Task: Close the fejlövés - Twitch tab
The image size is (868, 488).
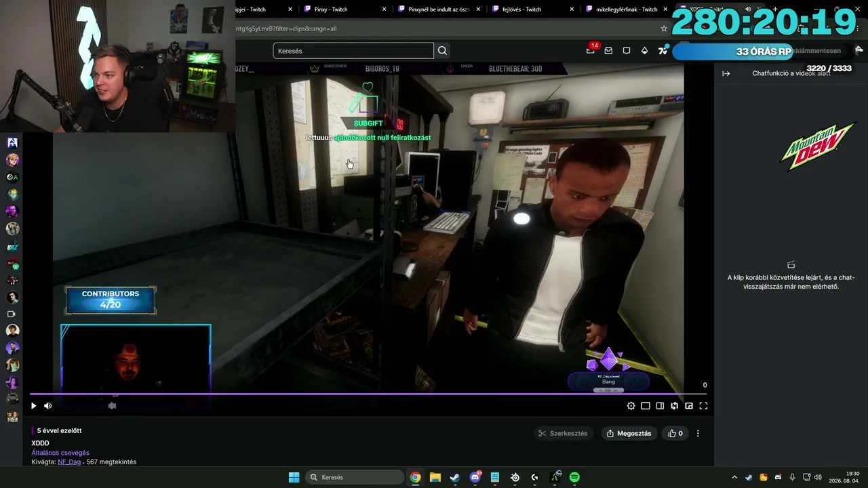Action: [572, 9]
